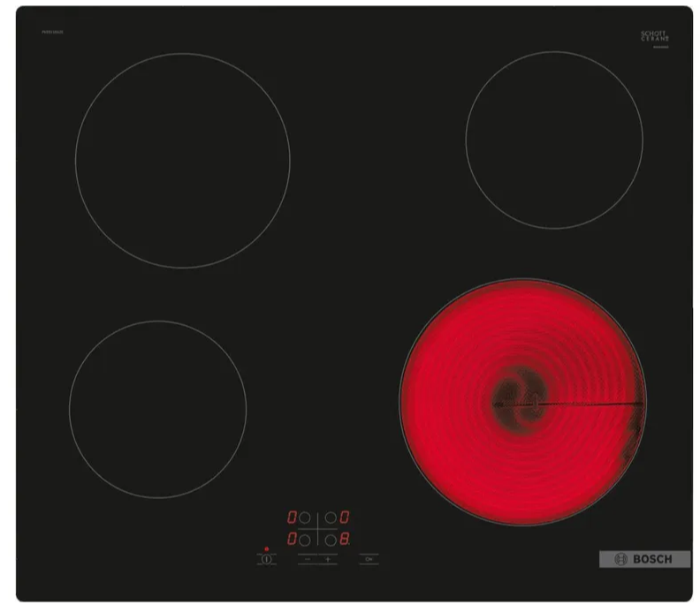Viewport: 700px width, 605px height.
Task: Click the rear-right cooking zone circle
Action: (x=554, y=140)
